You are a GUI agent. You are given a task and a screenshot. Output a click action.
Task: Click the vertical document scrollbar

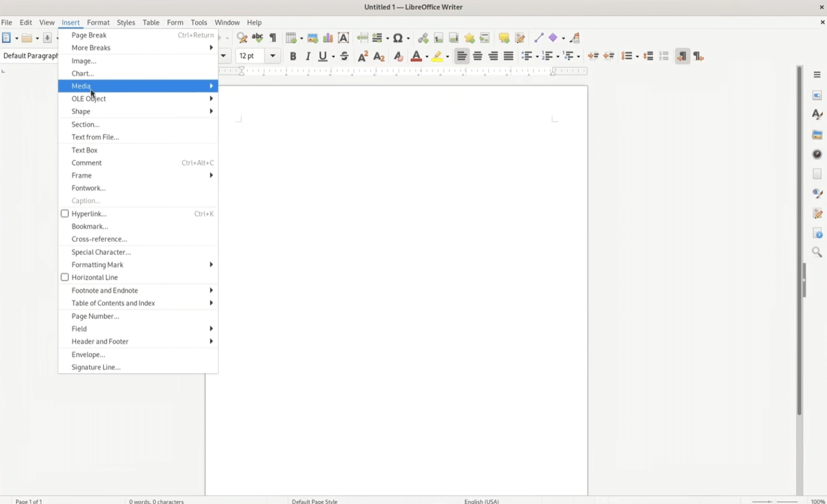coord(800,241)
